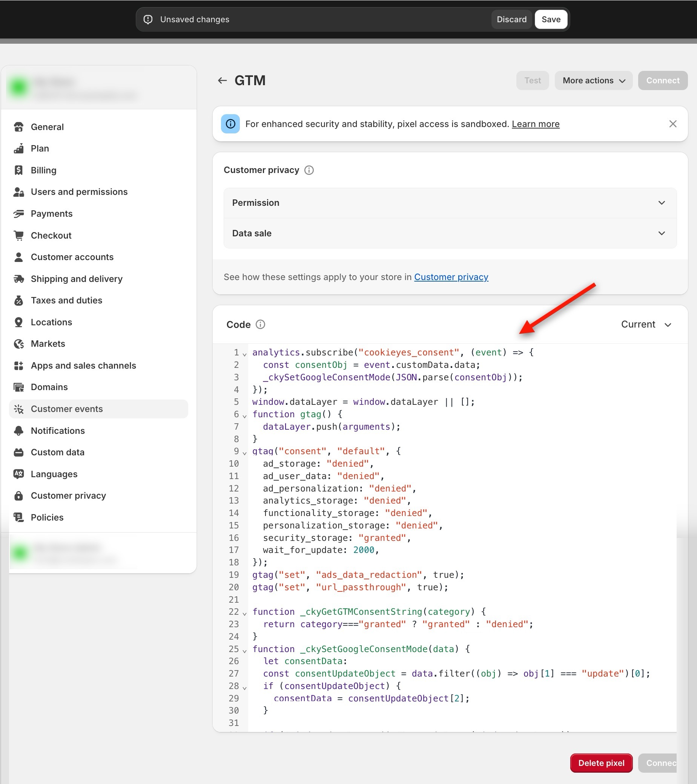Select Customer events in sidebar
Viewport: 697px width, 784px height.
(99, 409)
